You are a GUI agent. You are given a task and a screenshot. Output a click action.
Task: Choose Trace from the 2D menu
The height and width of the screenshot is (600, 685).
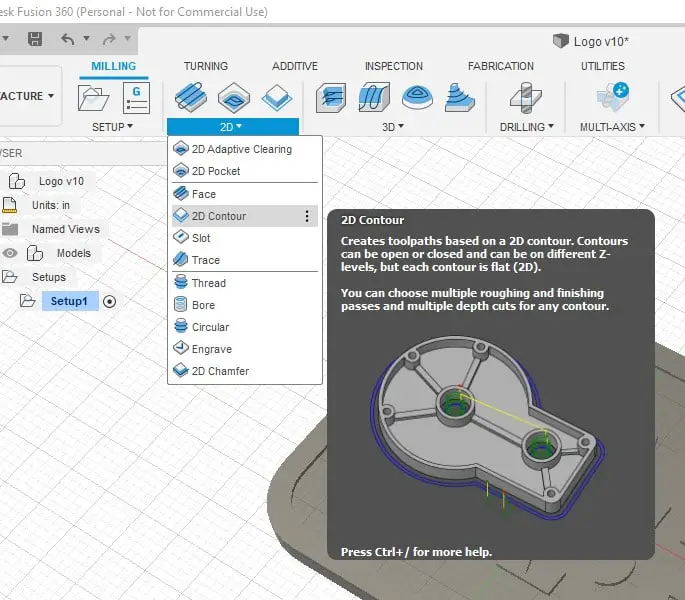point(245,260)
